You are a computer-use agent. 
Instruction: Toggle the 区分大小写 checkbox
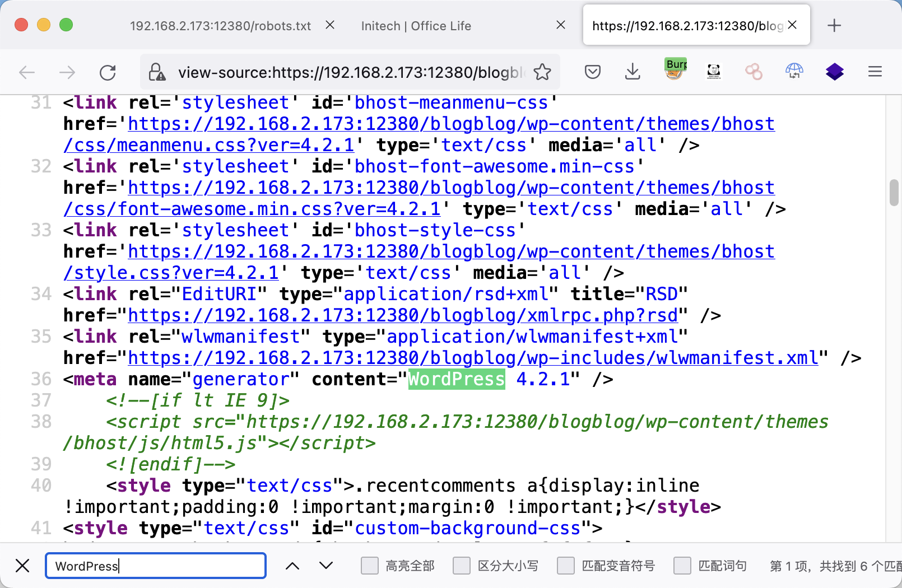click(462, 566)
